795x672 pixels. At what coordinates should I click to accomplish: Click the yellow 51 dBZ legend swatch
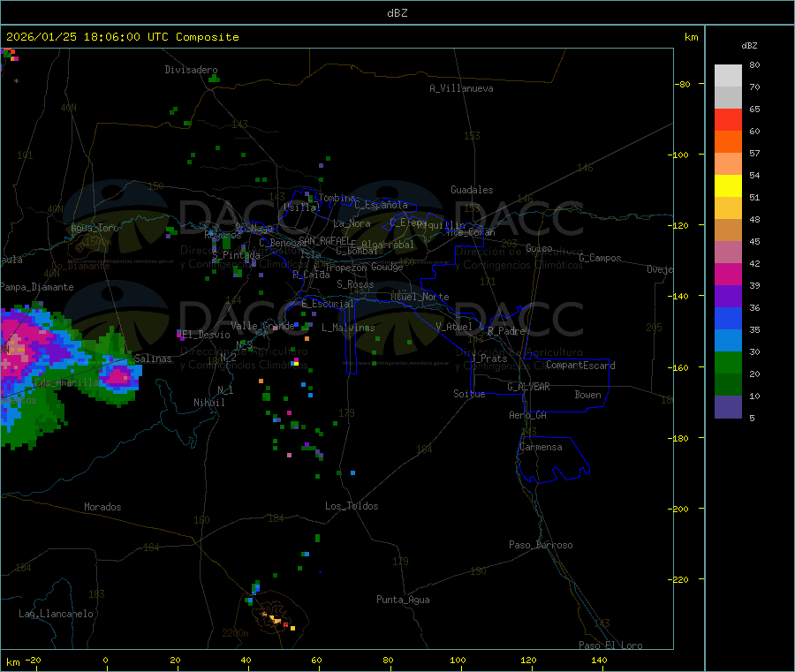click(728, 186)
